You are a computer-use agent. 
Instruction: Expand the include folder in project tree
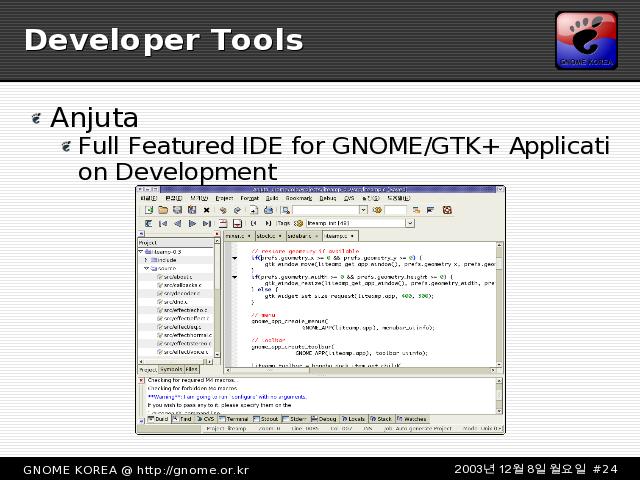tap(145, 260)
